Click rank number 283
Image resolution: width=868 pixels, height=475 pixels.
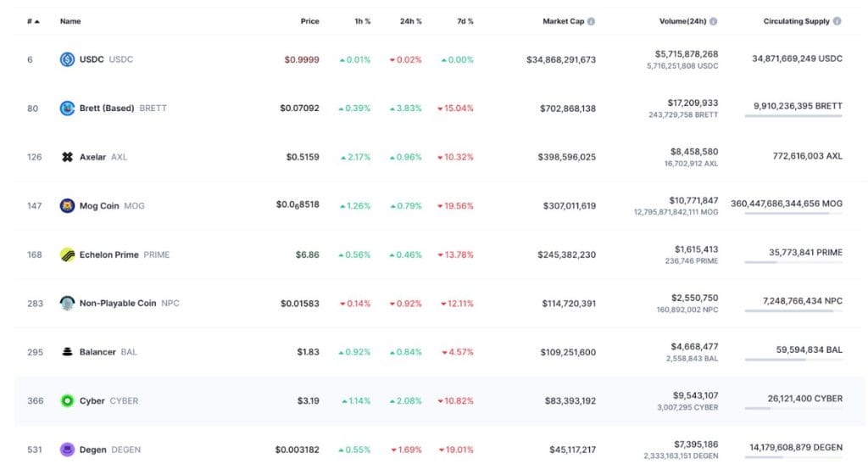pyautogui.click(x=35, y=304)
